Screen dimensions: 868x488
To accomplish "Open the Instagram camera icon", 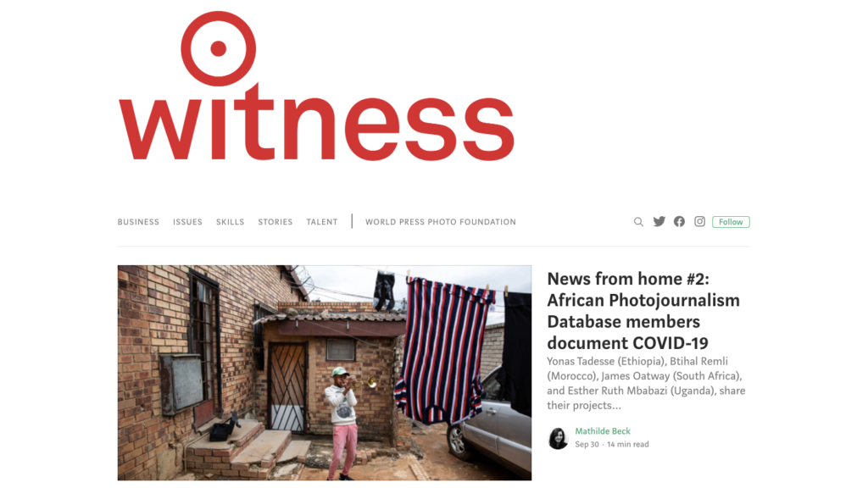I will (x=699, y=221).
